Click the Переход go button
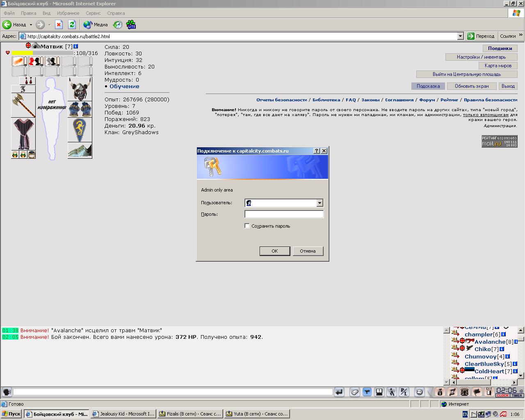This screenshot has height=420, width=525. [481, 36]
